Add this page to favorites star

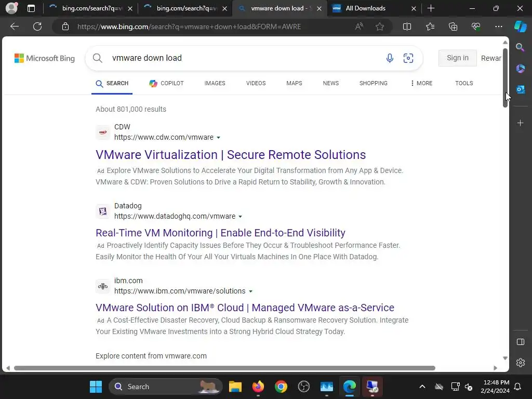(380, 26)
